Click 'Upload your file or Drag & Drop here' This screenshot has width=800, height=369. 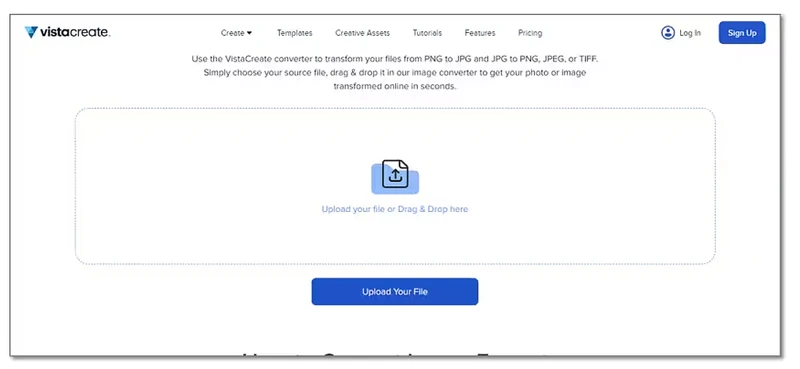coord(394,209)
